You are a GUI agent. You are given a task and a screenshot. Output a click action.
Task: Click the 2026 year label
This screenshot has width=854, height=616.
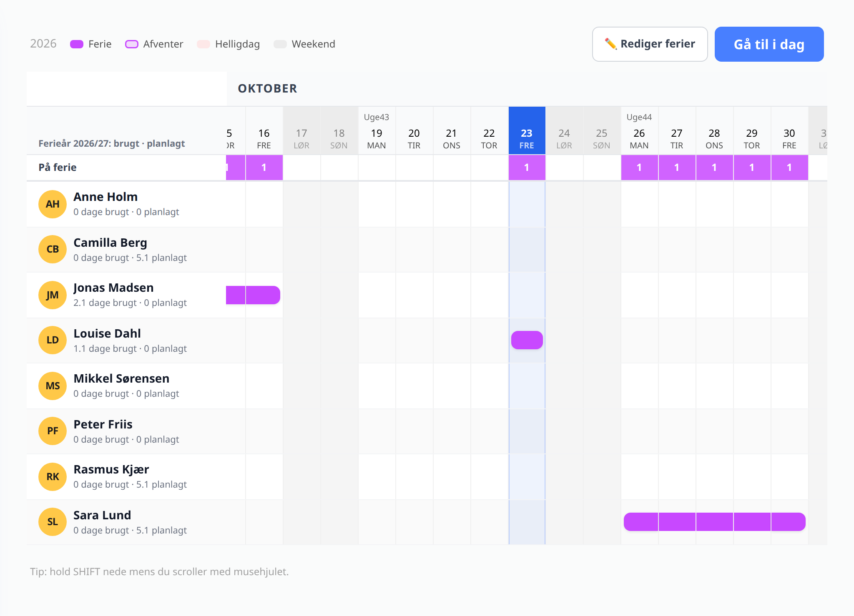point(43,44)
